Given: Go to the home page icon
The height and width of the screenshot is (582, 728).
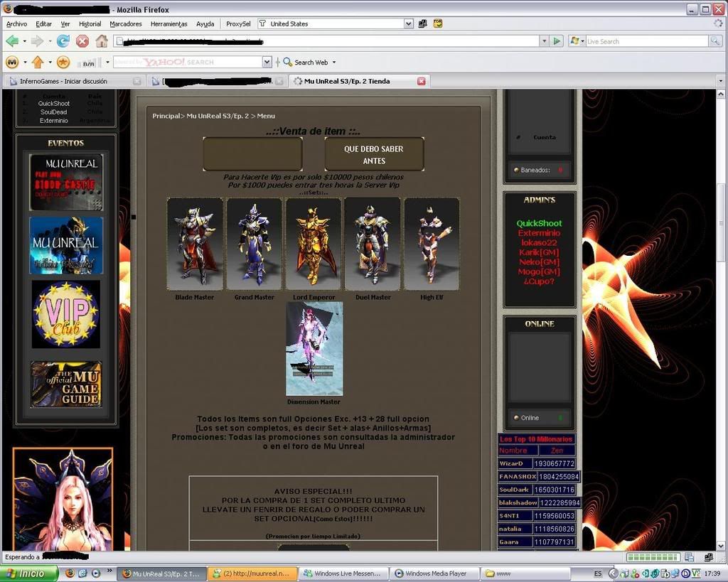Looking at the screenshot, I should point(102,41).
